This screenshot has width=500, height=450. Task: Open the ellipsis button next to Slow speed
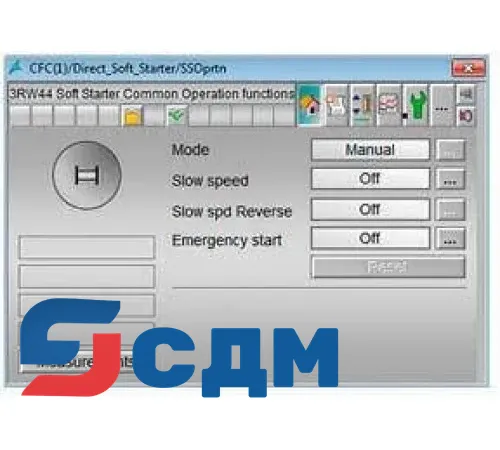coord(450,179)
